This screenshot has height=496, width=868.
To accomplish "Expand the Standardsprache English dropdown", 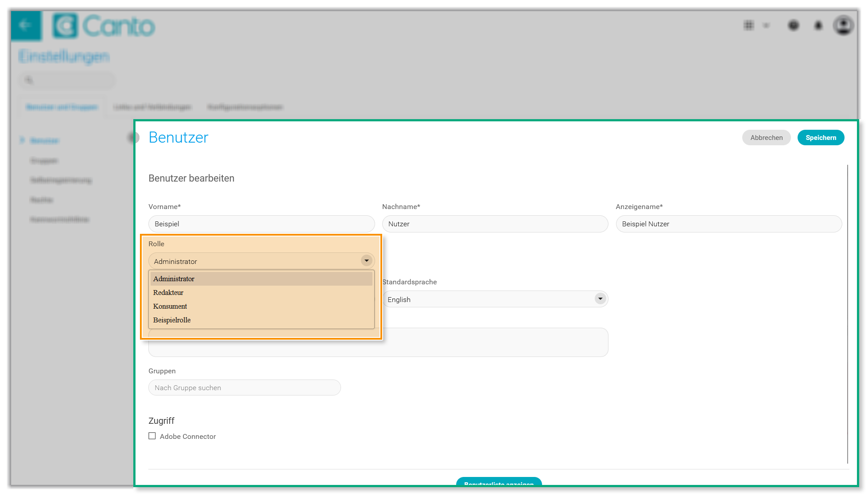I will [495, 299].
